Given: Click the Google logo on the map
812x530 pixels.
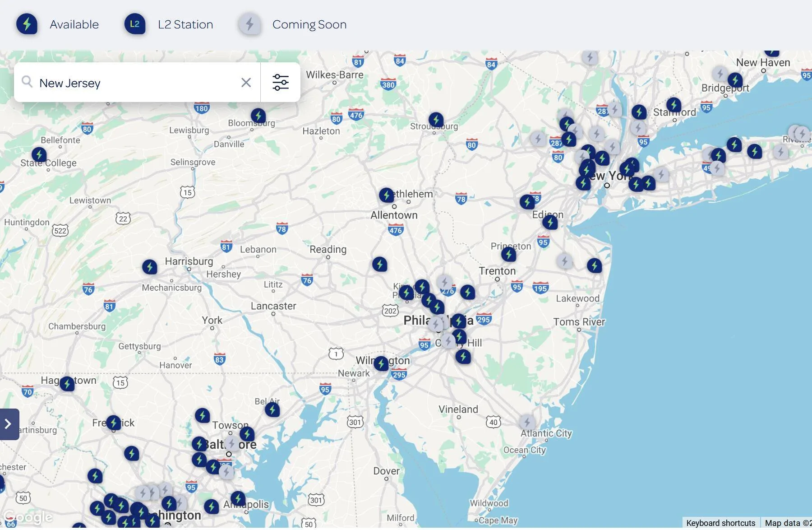Looking at the screenshot, I should pyautogui.click(x=28, y=517).
